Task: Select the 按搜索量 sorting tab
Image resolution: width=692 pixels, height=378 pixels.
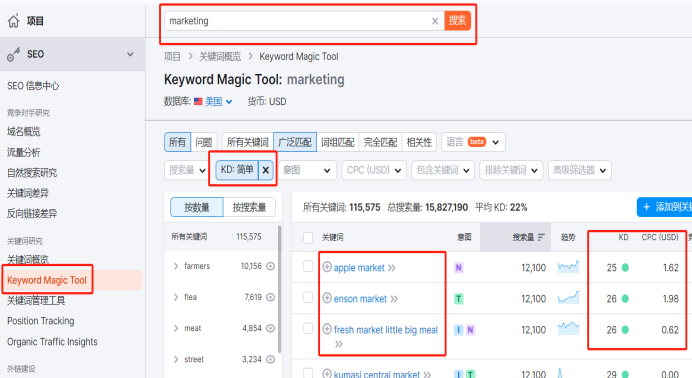Action: tap(249, 207)
